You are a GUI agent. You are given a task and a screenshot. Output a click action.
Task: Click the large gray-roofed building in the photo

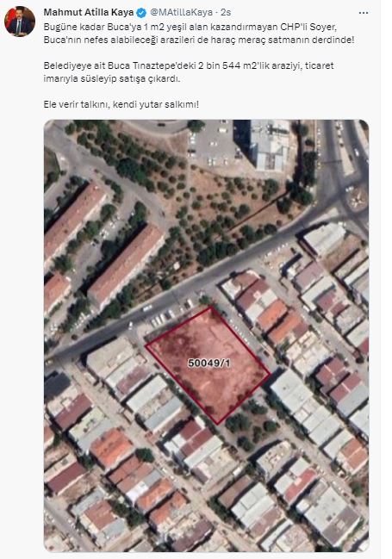[x=271, y=145]
